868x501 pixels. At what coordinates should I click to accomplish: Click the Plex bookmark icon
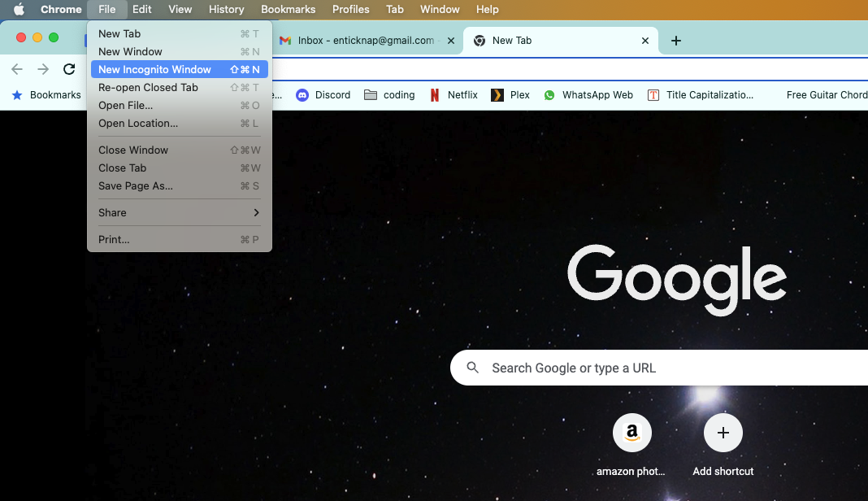[497, 95]
